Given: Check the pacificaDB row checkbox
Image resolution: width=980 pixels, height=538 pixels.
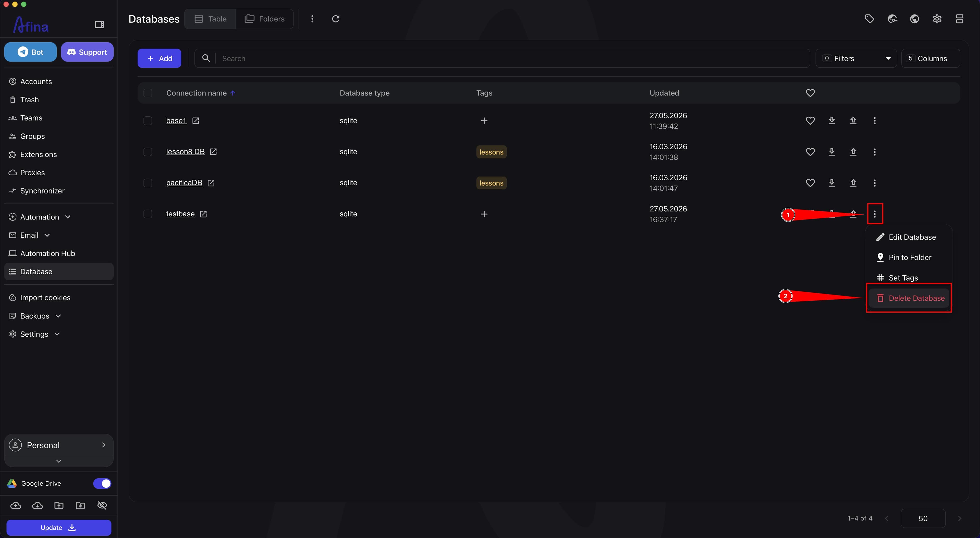Looking at the screenshot, I should 148,183.
